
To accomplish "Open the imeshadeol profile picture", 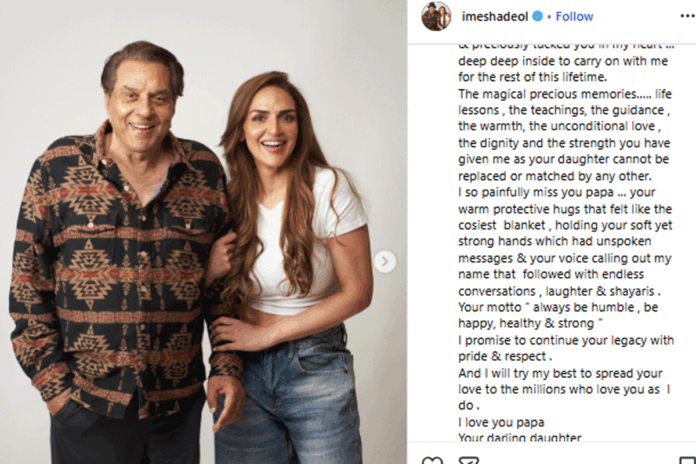I will pos(435,16).
